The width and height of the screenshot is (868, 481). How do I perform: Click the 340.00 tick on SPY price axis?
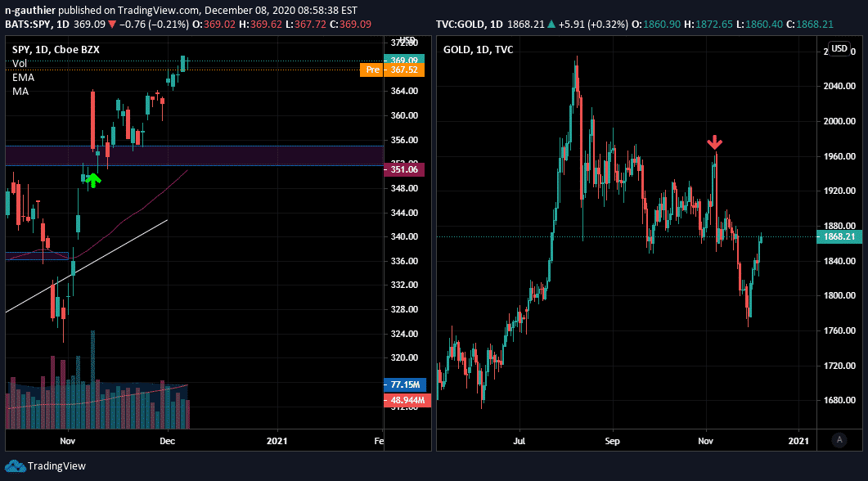(x=404, y=236)
